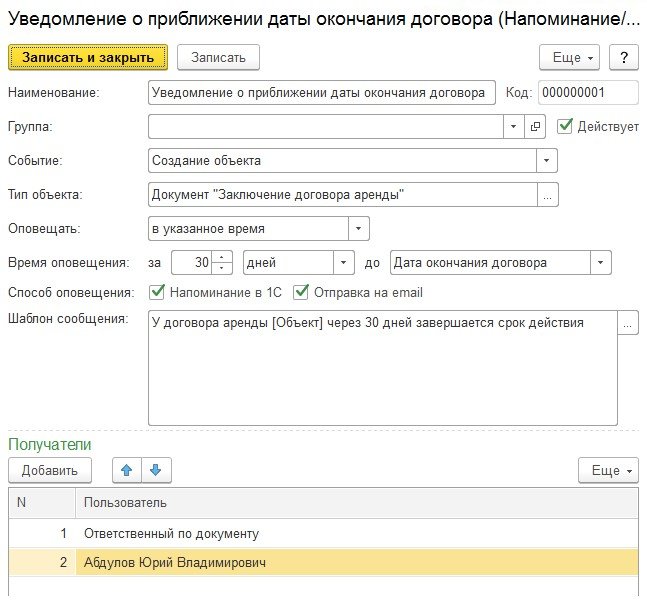Uncheck Напоминание в 1С option
Image resolution: width=647 pixels, height=602 pixels.
point(156,293)
